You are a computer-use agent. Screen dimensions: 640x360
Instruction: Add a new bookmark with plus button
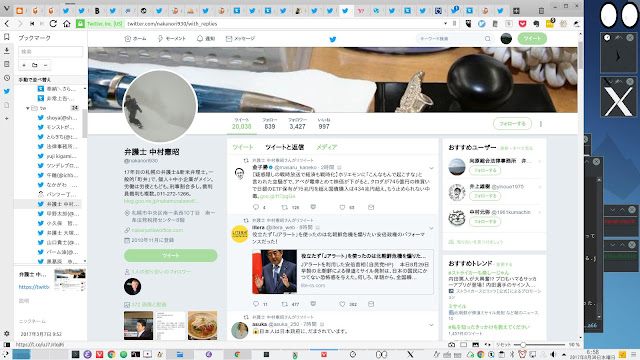pos(24,65)
